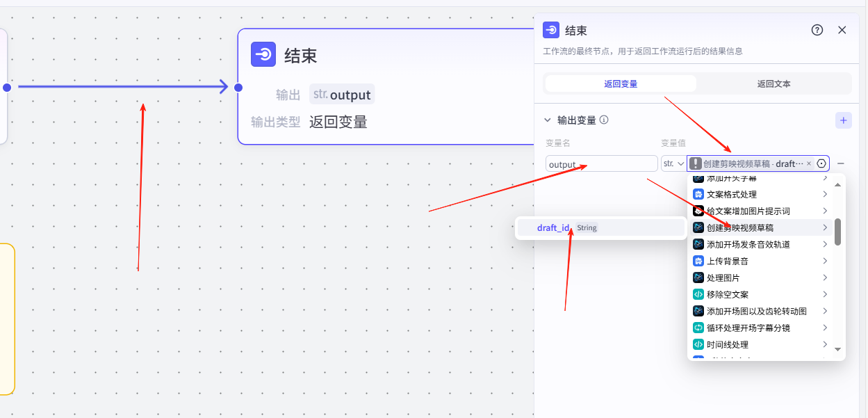Expand 文案格式处理 submenu arrow

coord(825,194)
